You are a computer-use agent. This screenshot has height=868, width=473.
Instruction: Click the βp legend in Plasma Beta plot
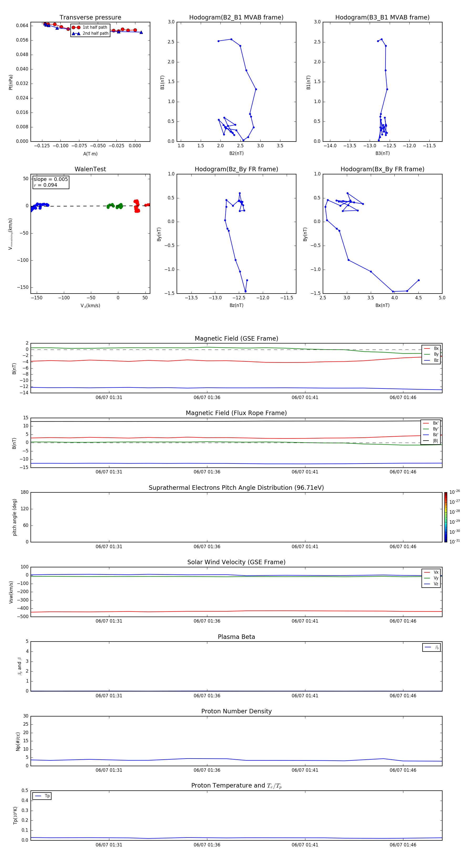pyautogui.click(x=431, y=647)
